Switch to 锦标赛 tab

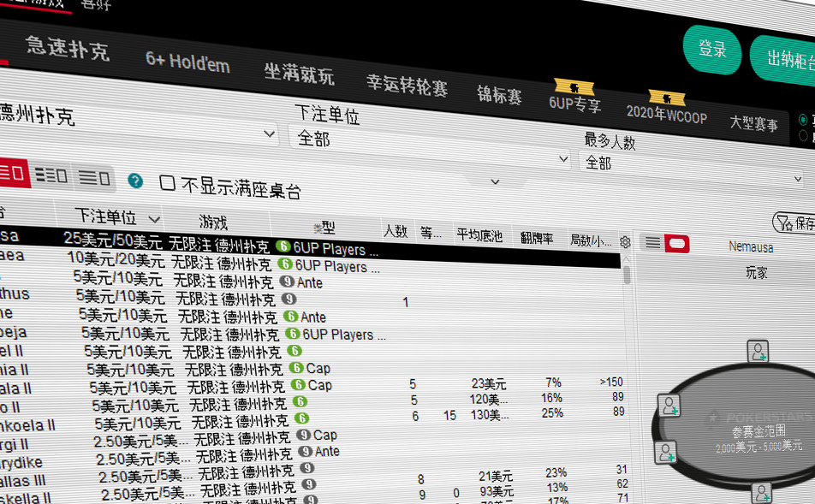coord(499,95)
